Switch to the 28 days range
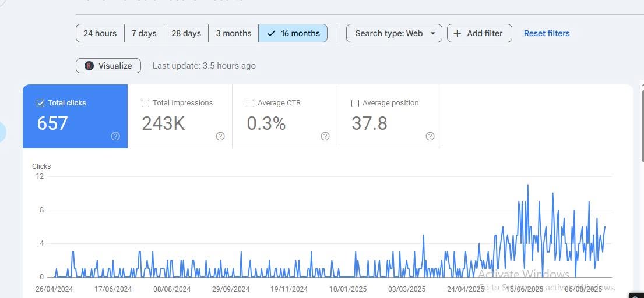The image size is (644, 298). (x=186, y=33)
